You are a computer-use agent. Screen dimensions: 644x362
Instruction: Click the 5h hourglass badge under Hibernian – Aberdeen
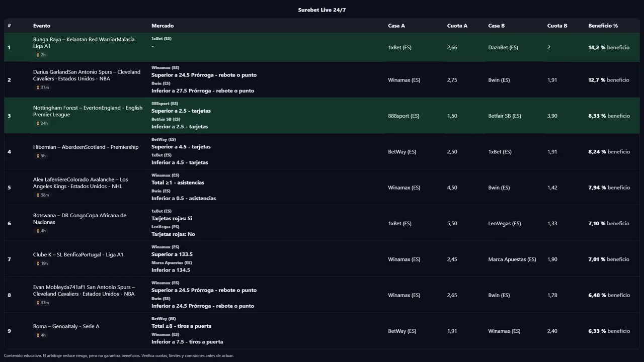pos(41,156)
